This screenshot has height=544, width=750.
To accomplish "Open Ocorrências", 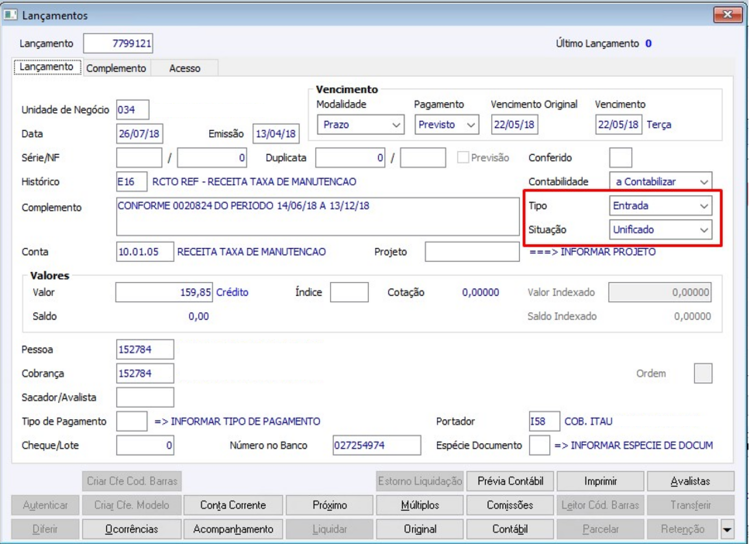I will 132,529.
